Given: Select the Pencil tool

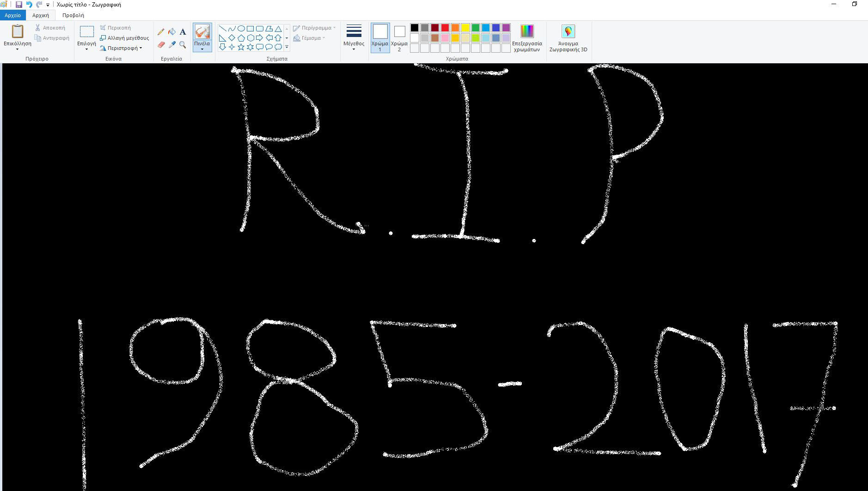Looking at the screenshot, I should coord(161,32).
